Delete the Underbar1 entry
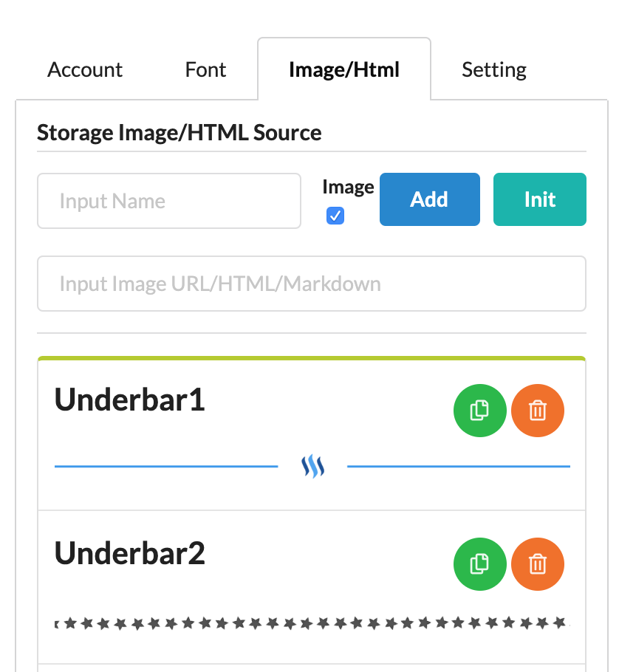This screenshot has height=672, width=619. (x=538, y=410)
